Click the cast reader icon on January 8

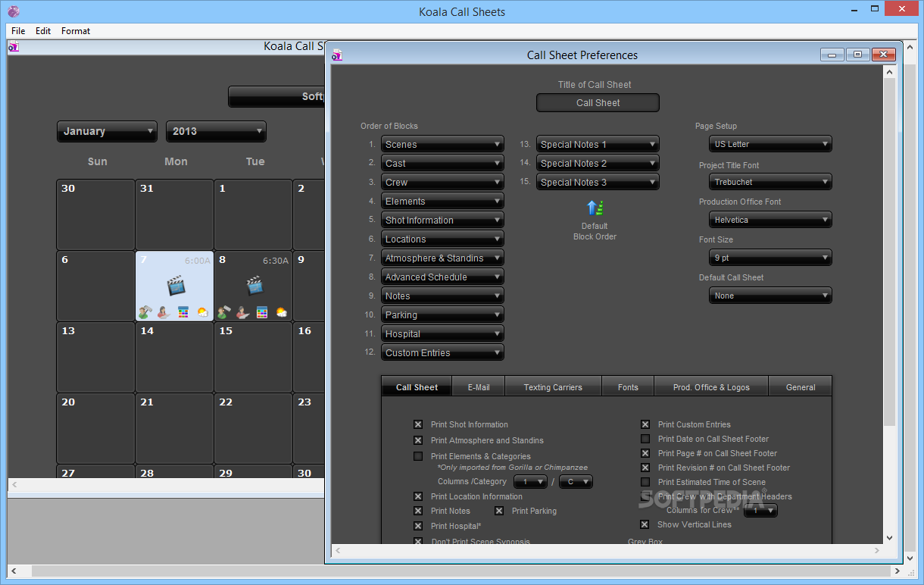242,312
